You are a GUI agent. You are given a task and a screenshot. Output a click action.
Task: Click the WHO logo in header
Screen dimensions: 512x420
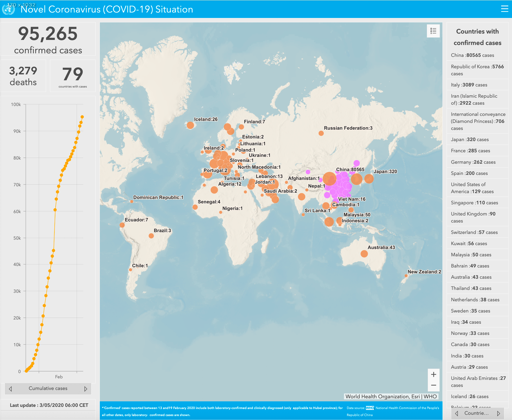(x=8, y=9)
